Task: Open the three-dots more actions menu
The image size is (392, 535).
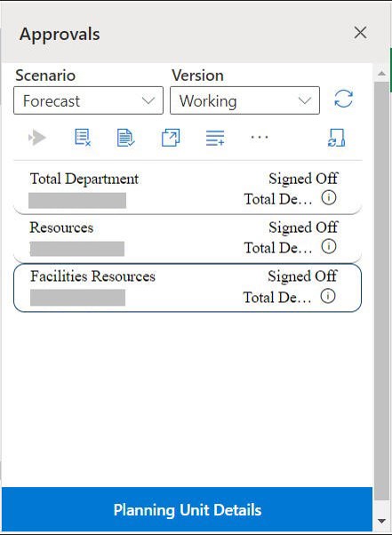Action: (260, 137)
